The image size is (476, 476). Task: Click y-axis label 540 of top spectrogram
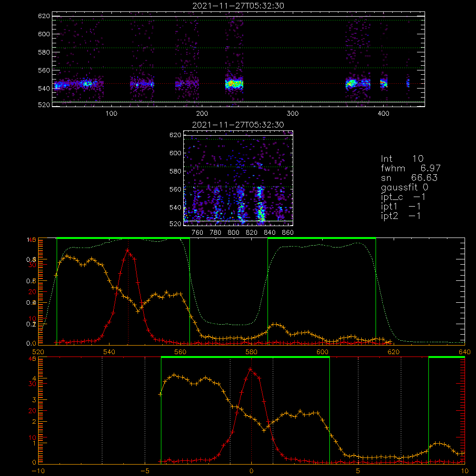point(44,89)
